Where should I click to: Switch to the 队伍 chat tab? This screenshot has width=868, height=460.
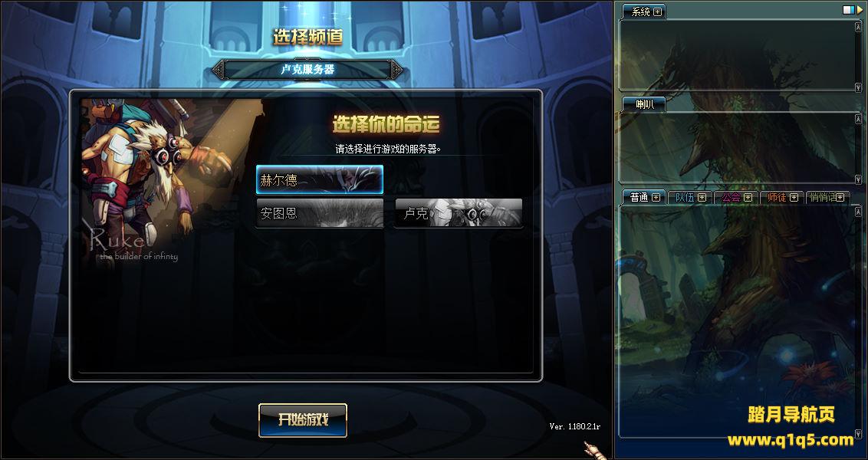[x=684, y=197]
